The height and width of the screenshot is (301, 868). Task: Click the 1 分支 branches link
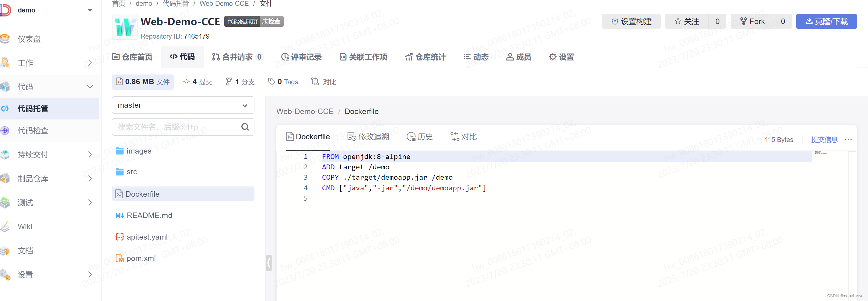[240, 82]
